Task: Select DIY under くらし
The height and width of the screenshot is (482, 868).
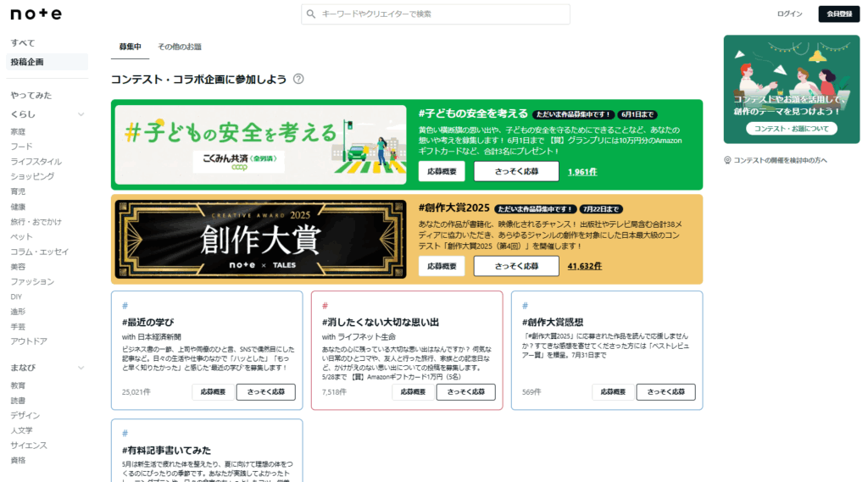Action: tap(16, 297)
